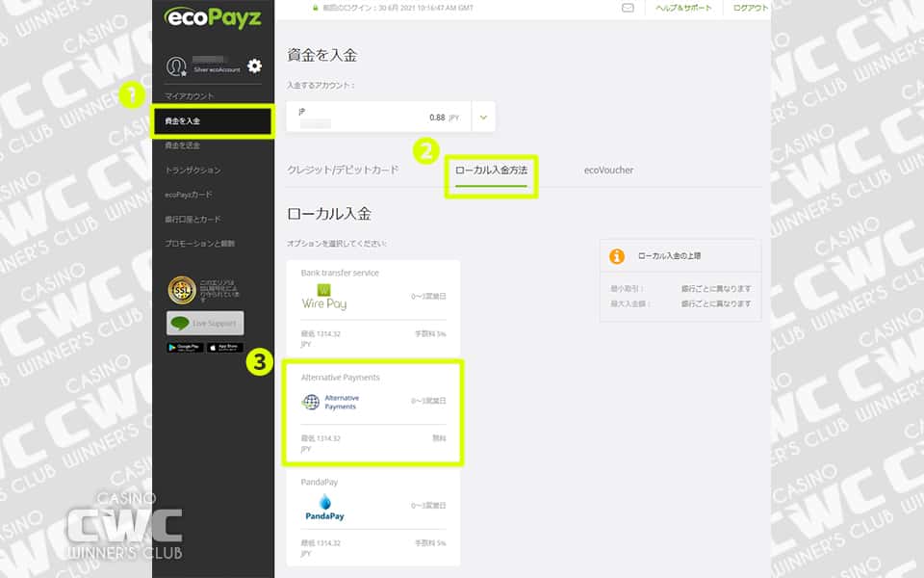Click the Live Support button

(x=205, y=324)
